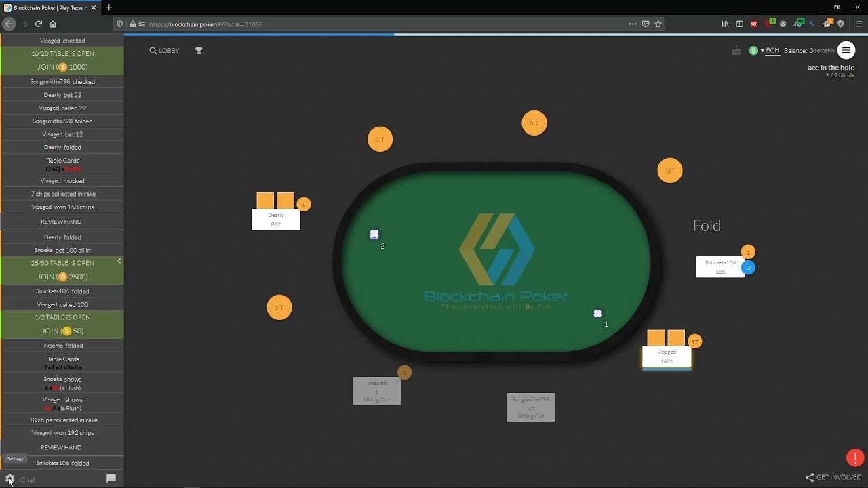Sit at the left-bottom SIT seat
This screenshot has height=488, width=868.
pos(279,307)
